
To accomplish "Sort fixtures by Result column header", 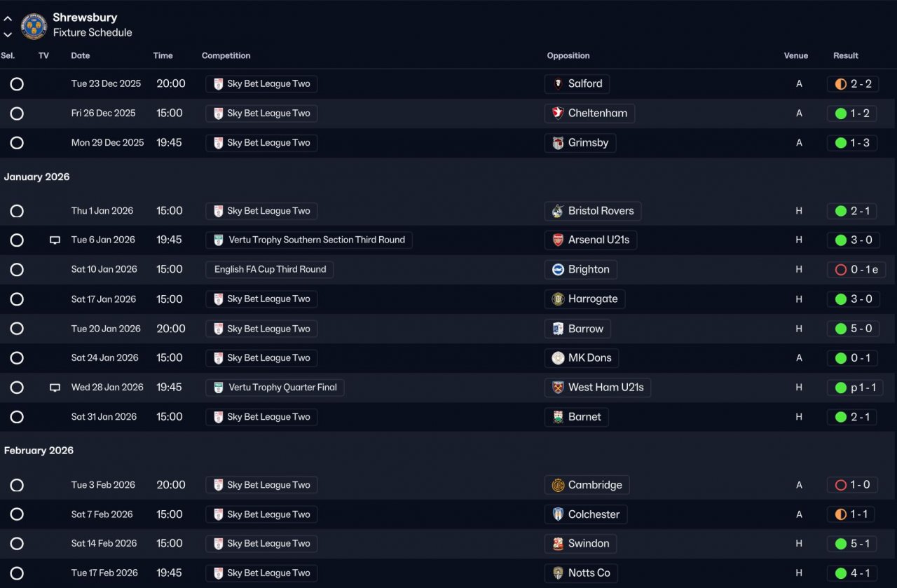I will pyautogui.click(x=846, y=55).
